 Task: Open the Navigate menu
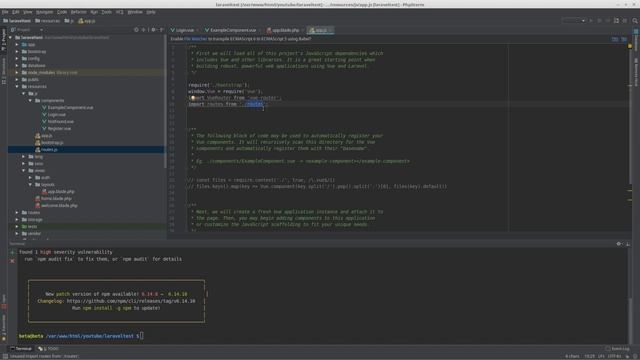44,12
